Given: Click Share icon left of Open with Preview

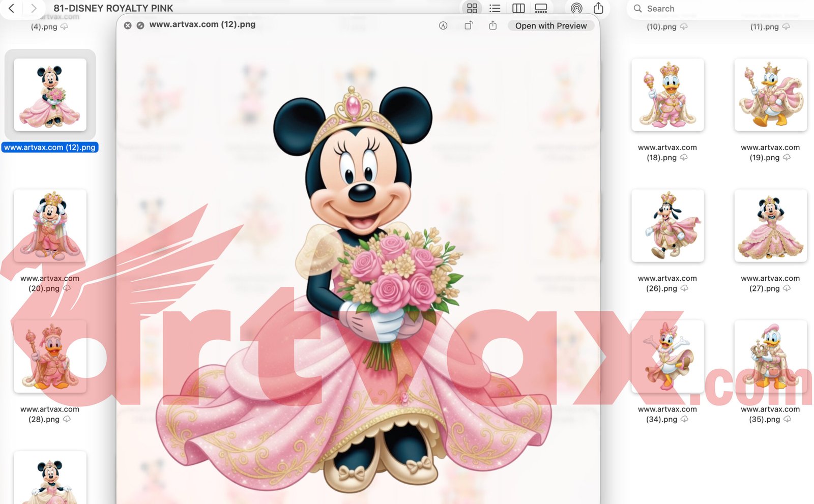Looking at the screenshot, I should [x=492, y=25].
